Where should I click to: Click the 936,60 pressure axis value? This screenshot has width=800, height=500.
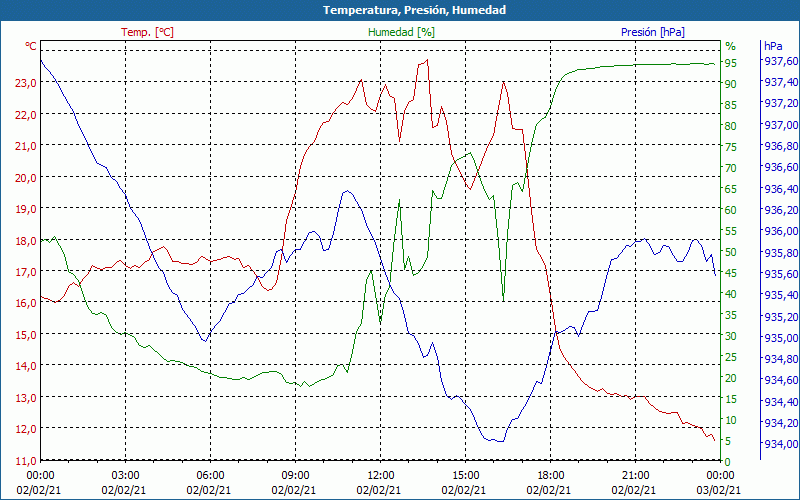coord(781,167)
